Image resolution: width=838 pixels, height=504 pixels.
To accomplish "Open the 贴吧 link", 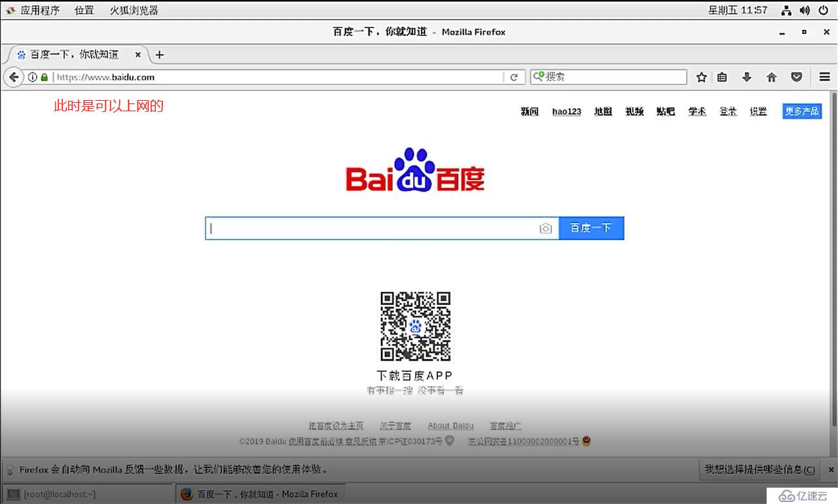I will [666, 111].
